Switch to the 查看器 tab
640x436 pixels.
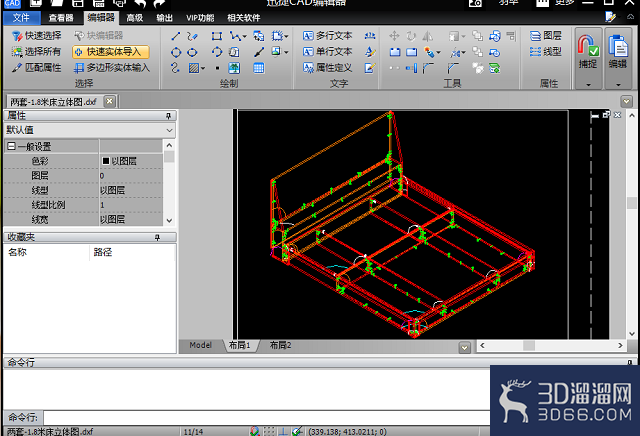[61, 18]
